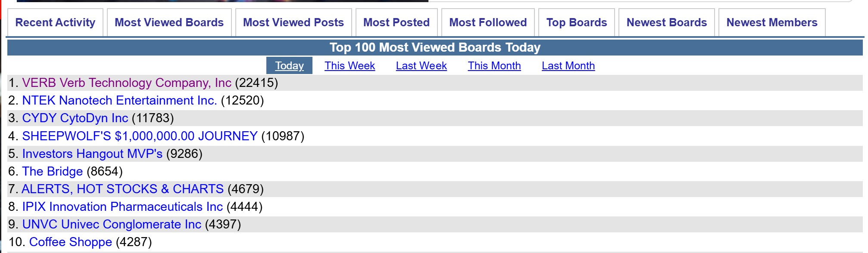Open SHEEPWOLF'S $1,000,000.00 JOURNEY board
This screenshot has width=868, height=253.
(x=140, y=136)
